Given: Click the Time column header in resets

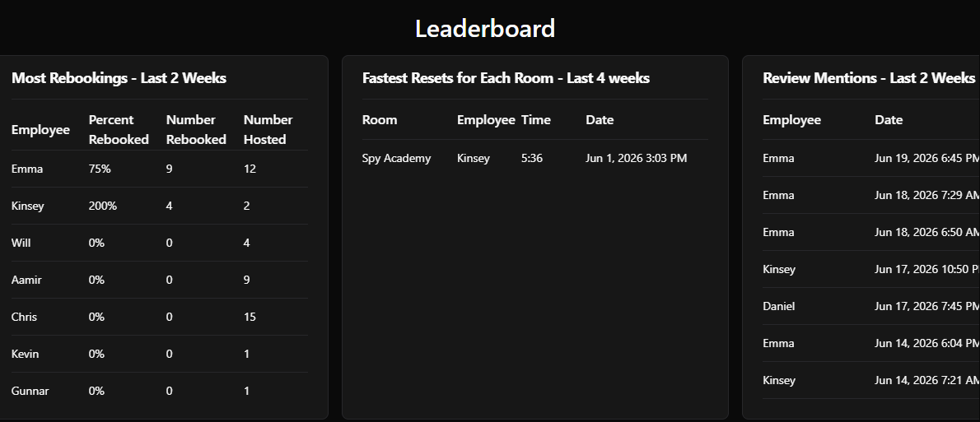Looking at the screenshot, I should coord(535,120).
